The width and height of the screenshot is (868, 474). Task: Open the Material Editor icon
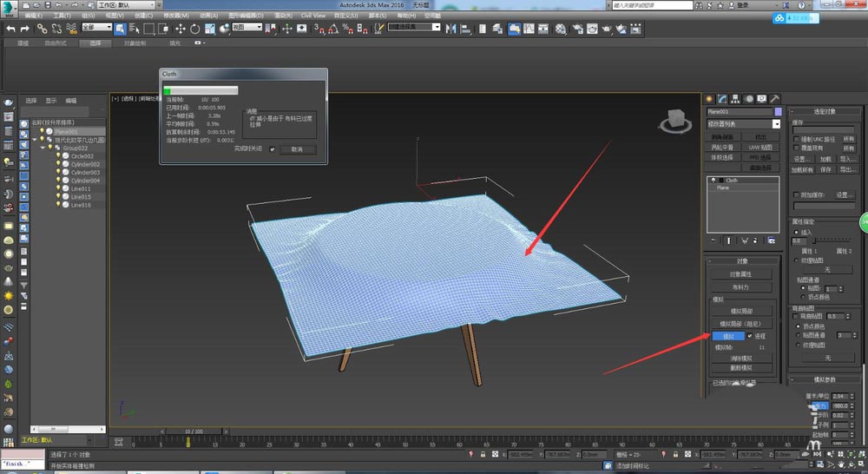[x=561, y=29]
